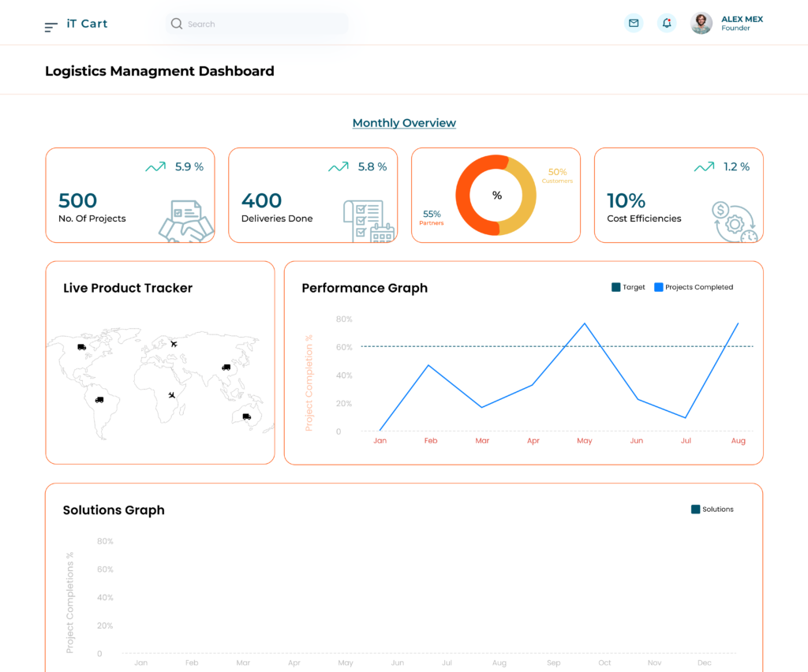
Task: Click the Monthly Overview link
Action: pyautogui.click(x=404, y=123)
